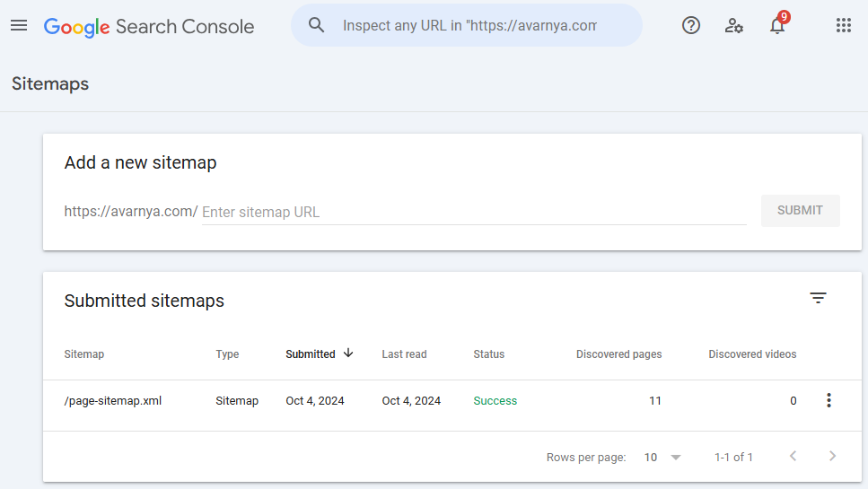
Task: Click the Last read column header
Action: [404, 354]
